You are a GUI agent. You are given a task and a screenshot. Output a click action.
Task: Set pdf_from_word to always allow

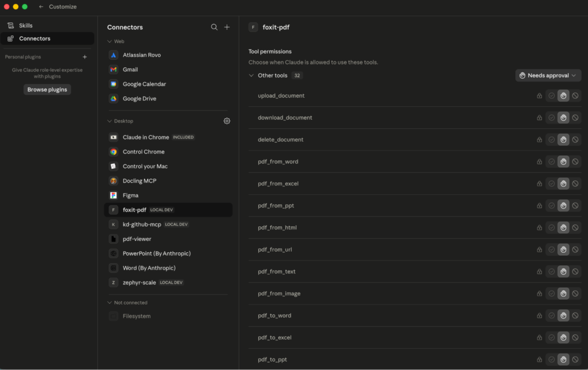[x=552, y=162]
